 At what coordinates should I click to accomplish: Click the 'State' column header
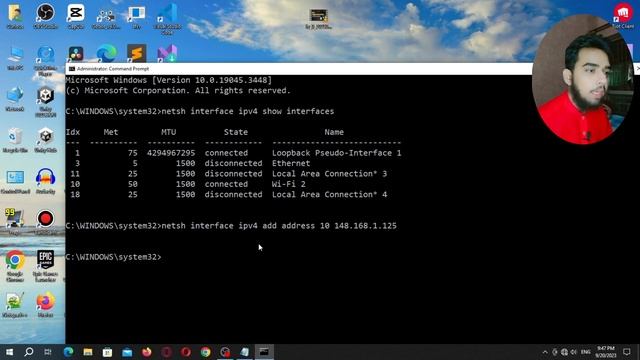pyautogui.click(x=236, y=132)
